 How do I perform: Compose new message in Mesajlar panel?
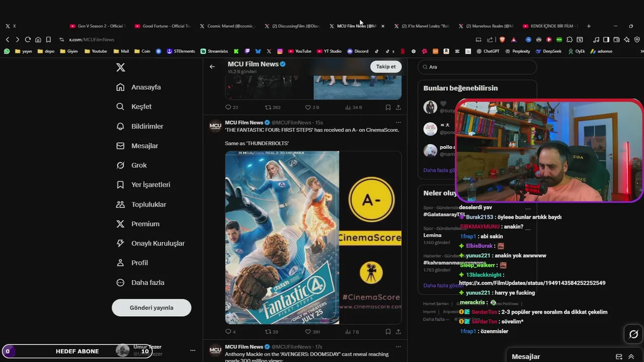(619, 357)
